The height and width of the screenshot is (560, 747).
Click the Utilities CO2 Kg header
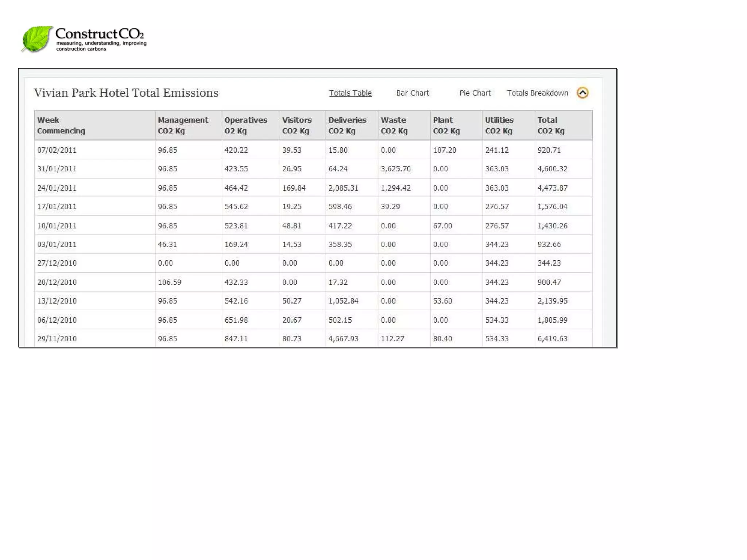[499, 125]
